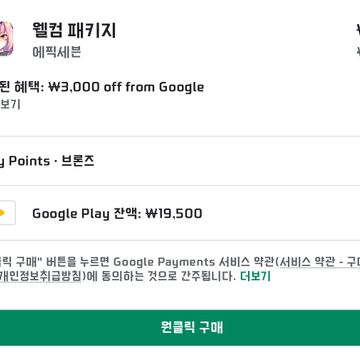The image size is (360, 360).
Task: Click the struck-through original price below the top-right price
Action: coord(358,52)
